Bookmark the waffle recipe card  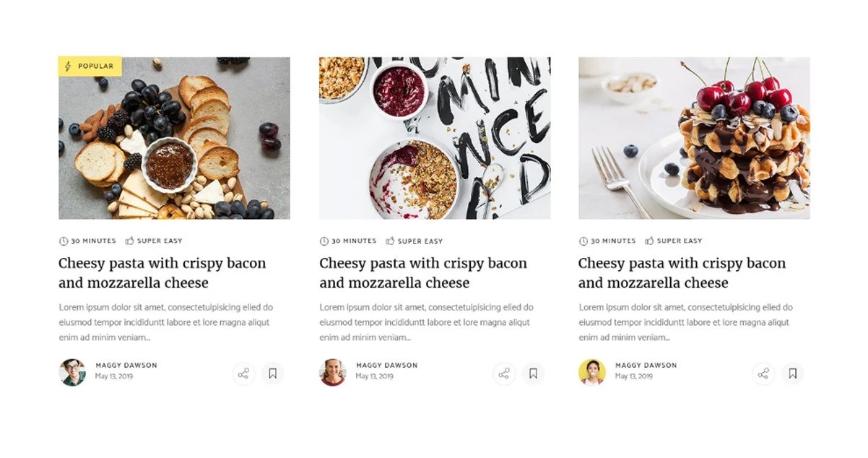point(792,373)
